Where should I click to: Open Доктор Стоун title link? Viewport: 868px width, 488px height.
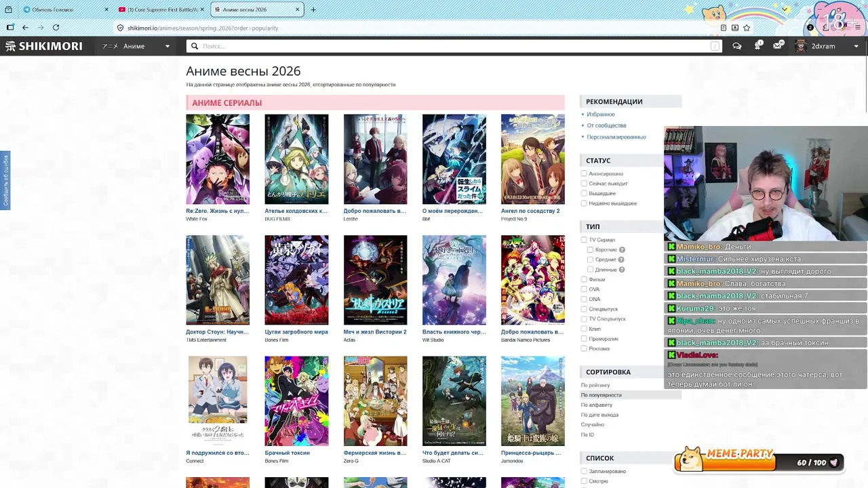217,332
